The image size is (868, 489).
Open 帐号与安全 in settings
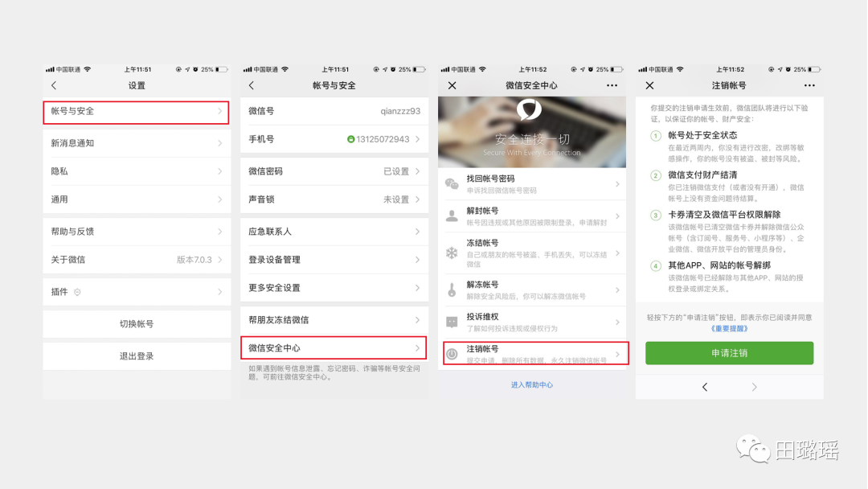(136, 112)
